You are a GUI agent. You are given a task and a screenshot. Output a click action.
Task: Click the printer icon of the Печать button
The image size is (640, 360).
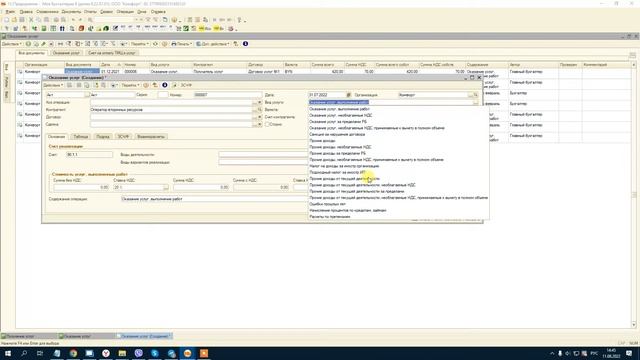pyautogui.click(x=173, y=44)
